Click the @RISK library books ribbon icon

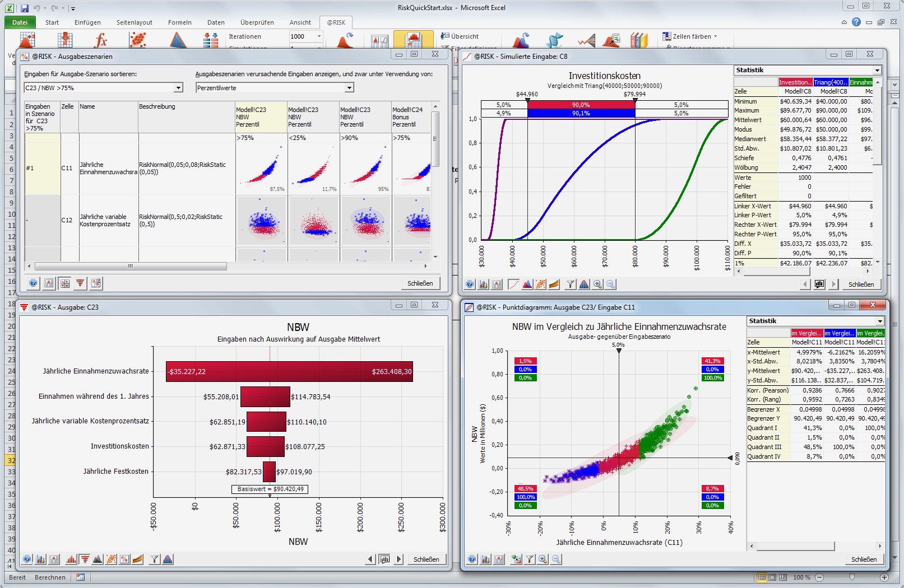click(x=638, y=40)
